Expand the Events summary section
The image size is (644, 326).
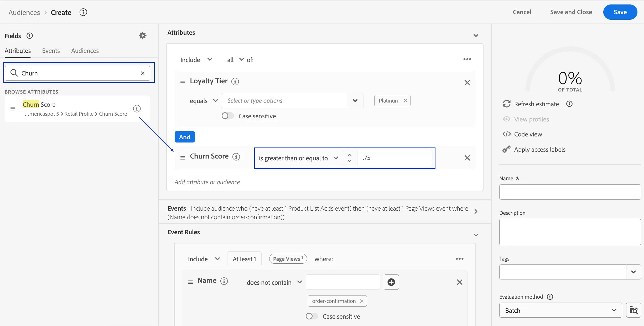(476, 211)
